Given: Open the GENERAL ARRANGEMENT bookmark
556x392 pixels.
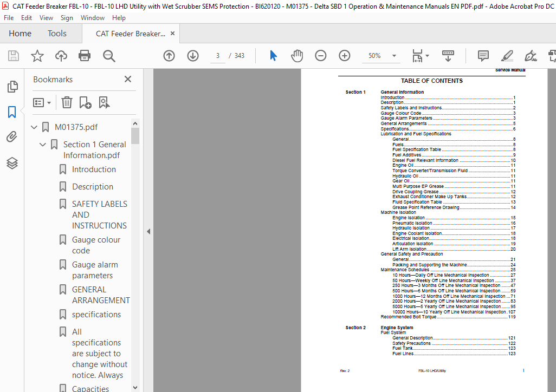Looking at the screenshot, I should [101, 295].
